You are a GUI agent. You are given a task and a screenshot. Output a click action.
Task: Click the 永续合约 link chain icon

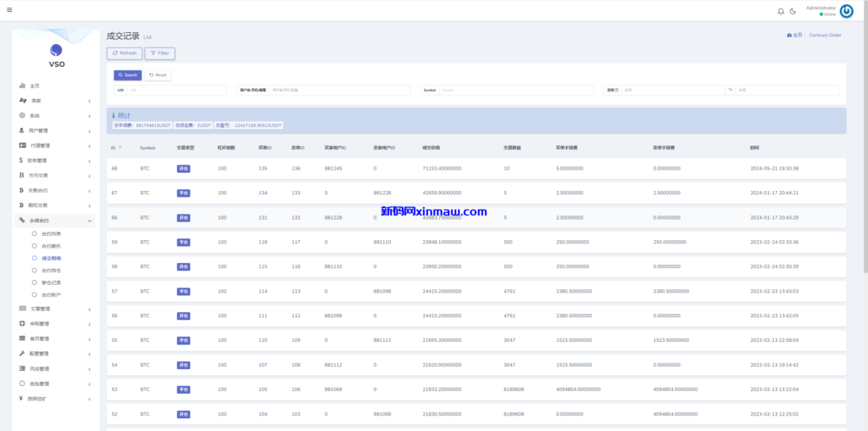22,221
